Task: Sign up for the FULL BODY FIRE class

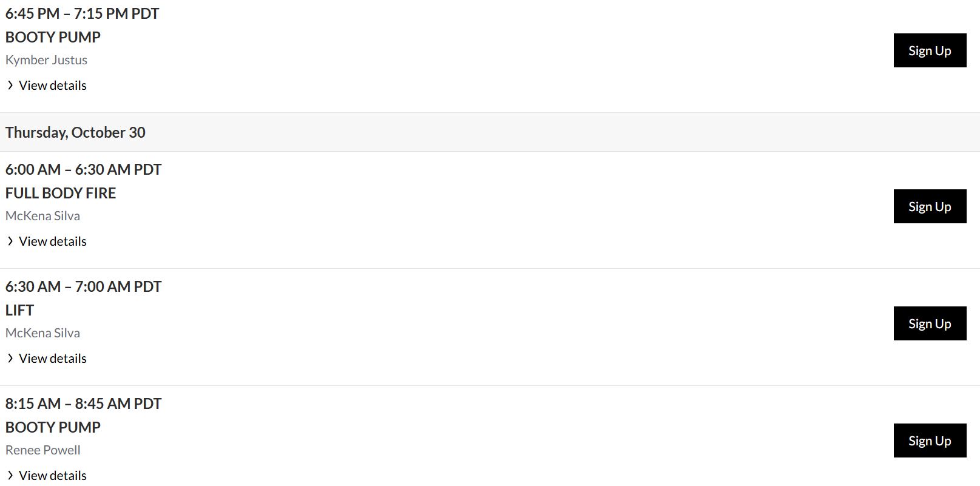Action: click(x=929, y=206)
